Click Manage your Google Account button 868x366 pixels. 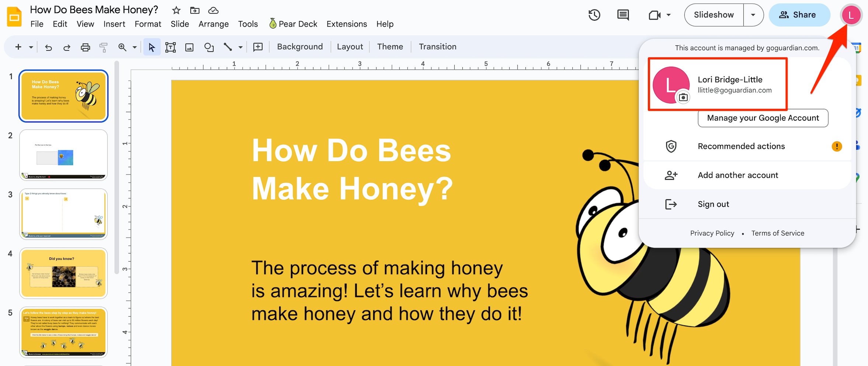click(763, 118)
